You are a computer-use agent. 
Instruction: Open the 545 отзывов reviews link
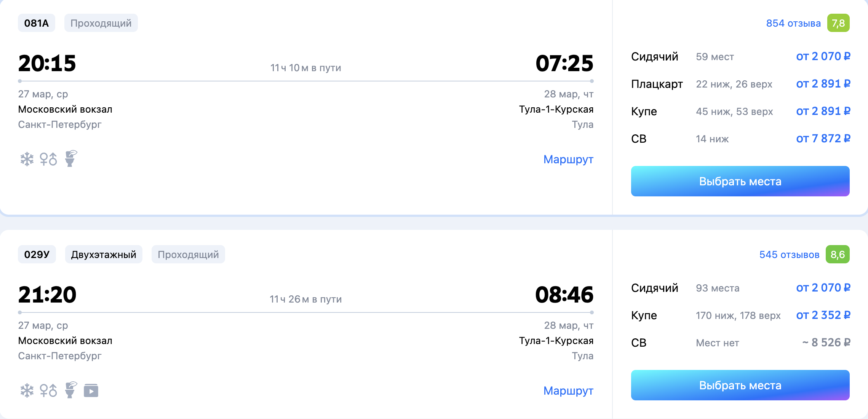[789, 255]
